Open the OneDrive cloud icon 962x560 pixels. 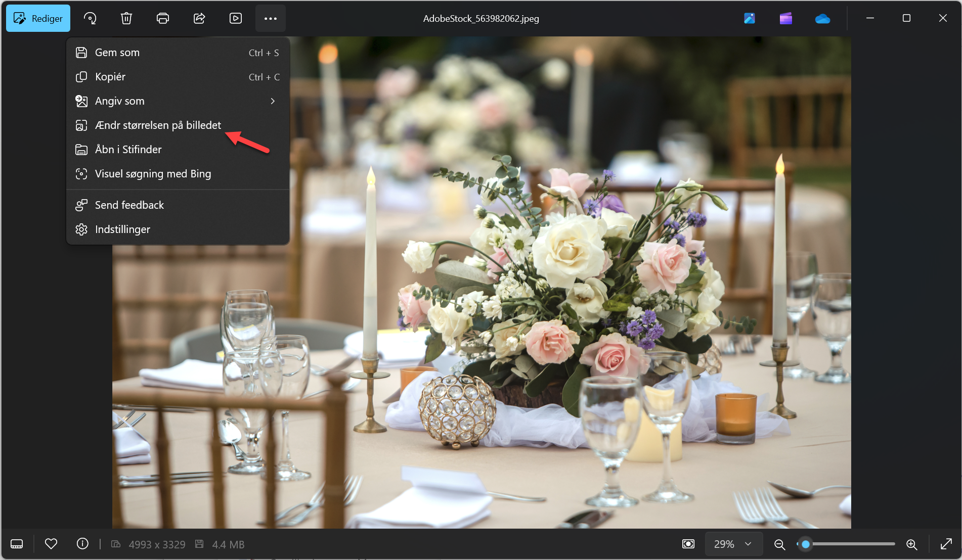click(x=822, y=19)
